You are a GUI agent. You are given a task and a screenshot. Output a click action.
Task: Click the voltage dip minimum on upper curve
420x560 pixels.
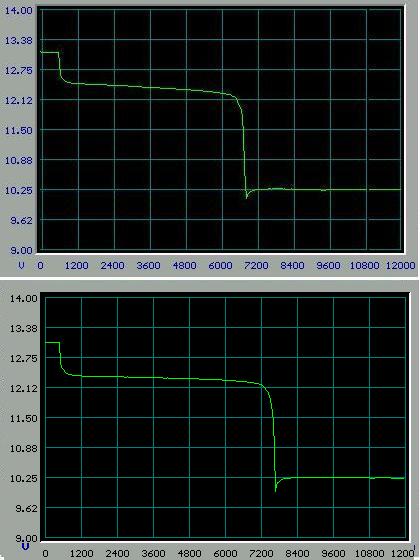coord(246,197)
